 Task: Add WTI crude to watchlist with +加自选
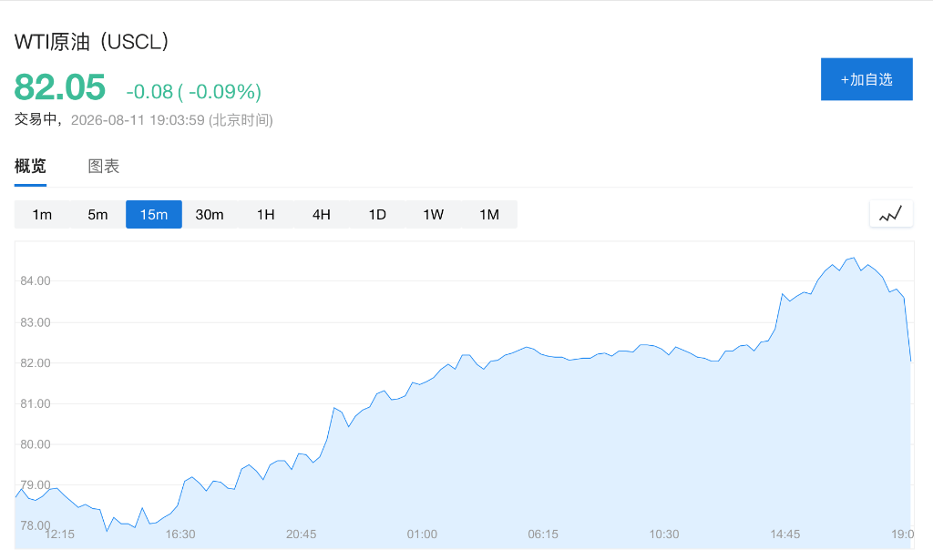(866, 79)
